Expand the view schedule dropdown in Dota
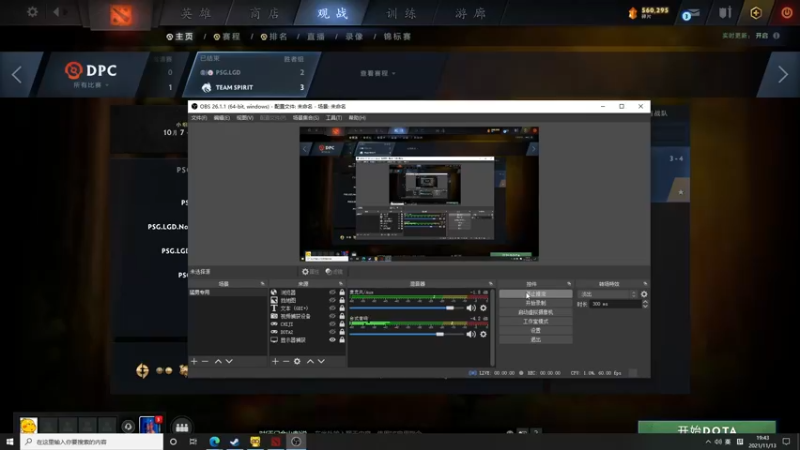 [378, 73]
